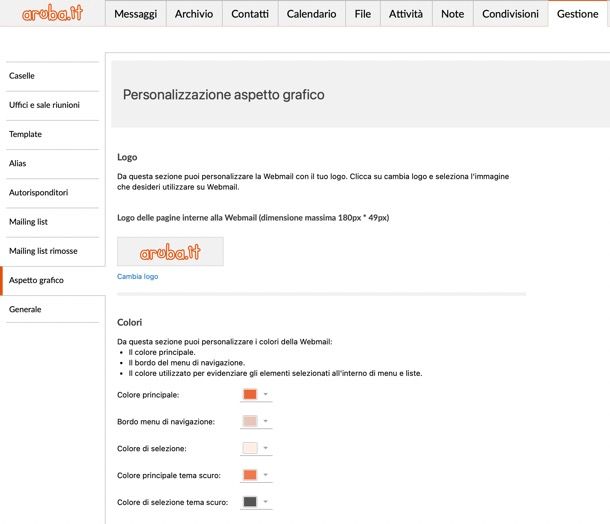Click the Cambia logo link
The image size is (610, 524).
tap(137, 277)
